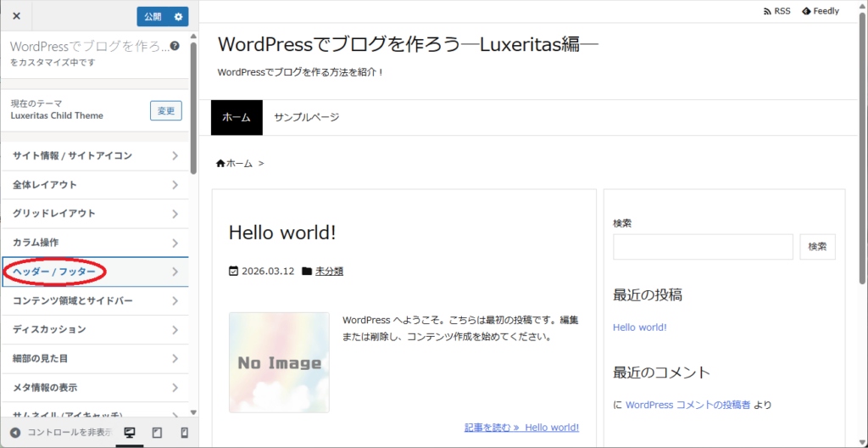Expand chevron on カラム操作 row

175,243
